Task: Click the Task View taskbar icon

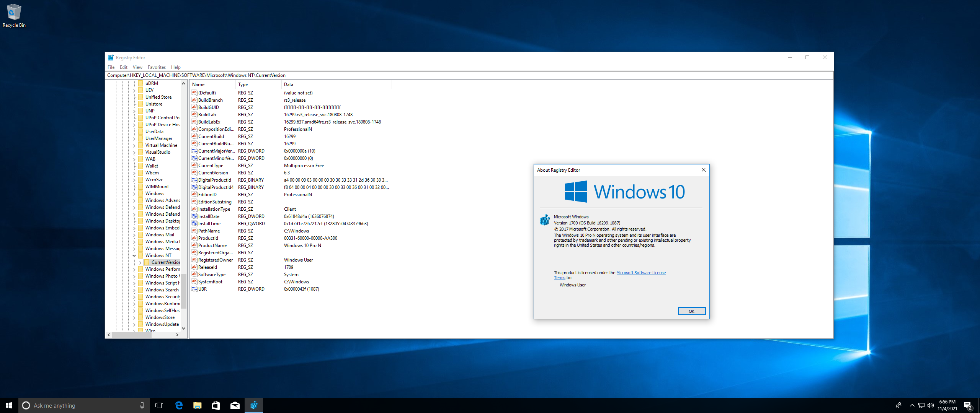Action: coord(159,405)
